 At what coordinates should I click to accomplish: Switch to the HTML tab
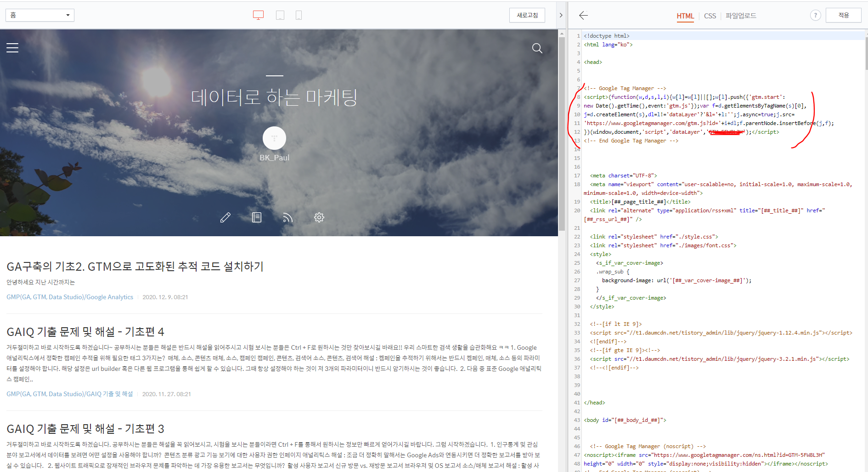pyautogui.click(x=685, y=16)
